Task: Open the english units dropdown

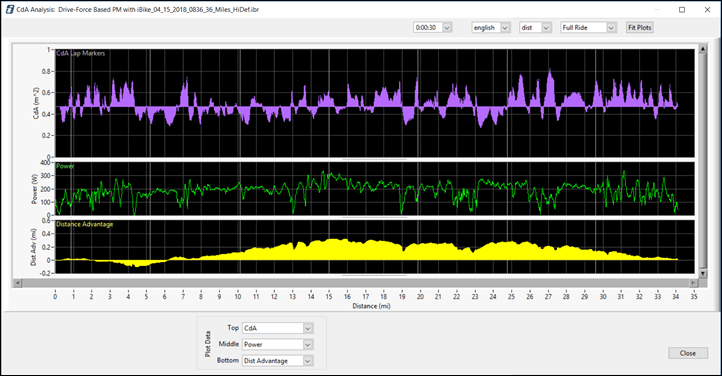Action: (x=505, y=28)
